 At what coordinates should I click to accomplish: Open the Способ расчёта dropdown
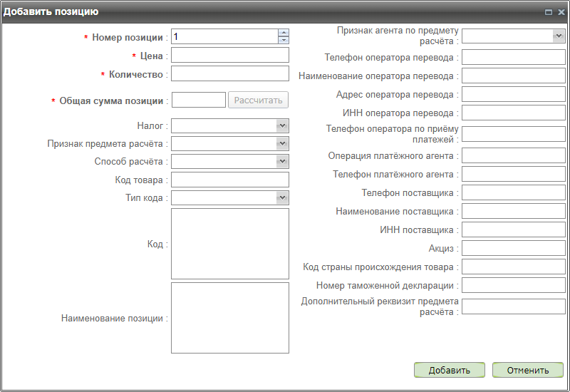click(x=282, y=162)
